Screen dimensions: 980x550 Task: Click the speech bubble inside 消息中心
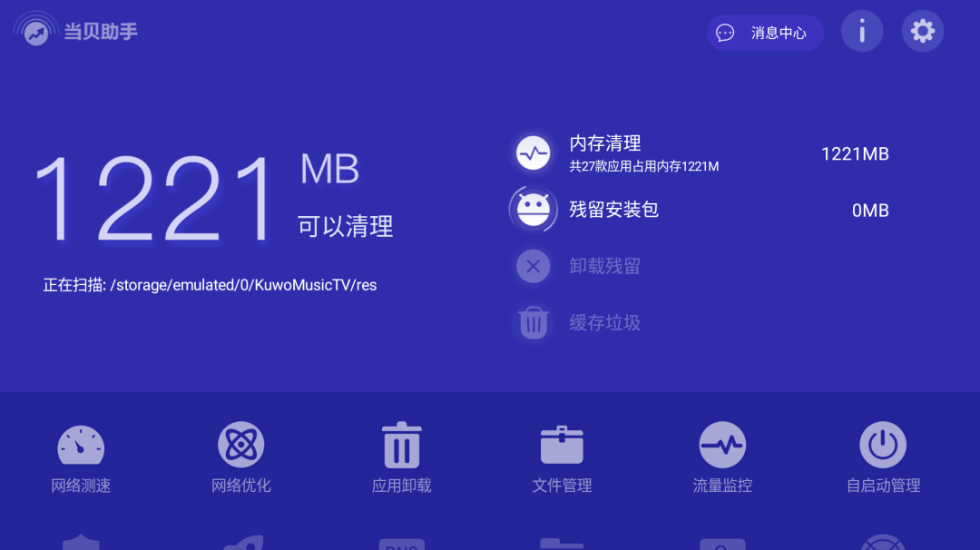point(723,31)
